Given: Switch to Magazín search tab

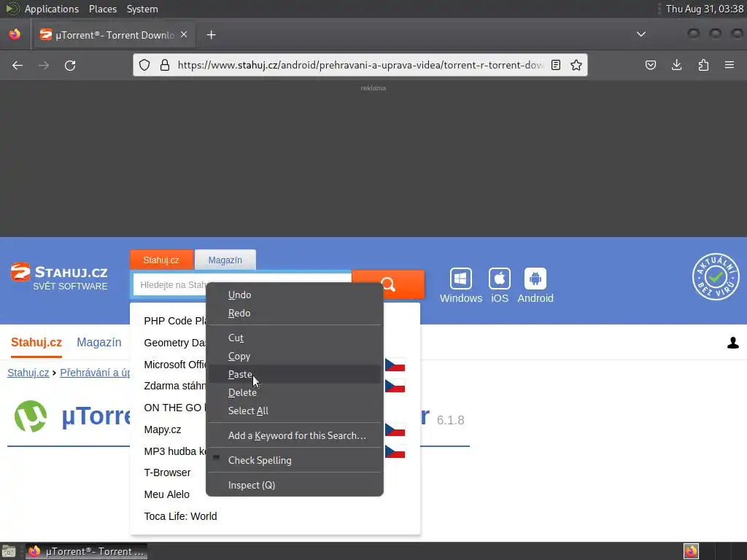Looking at the screenshot, I should [225, 260].
